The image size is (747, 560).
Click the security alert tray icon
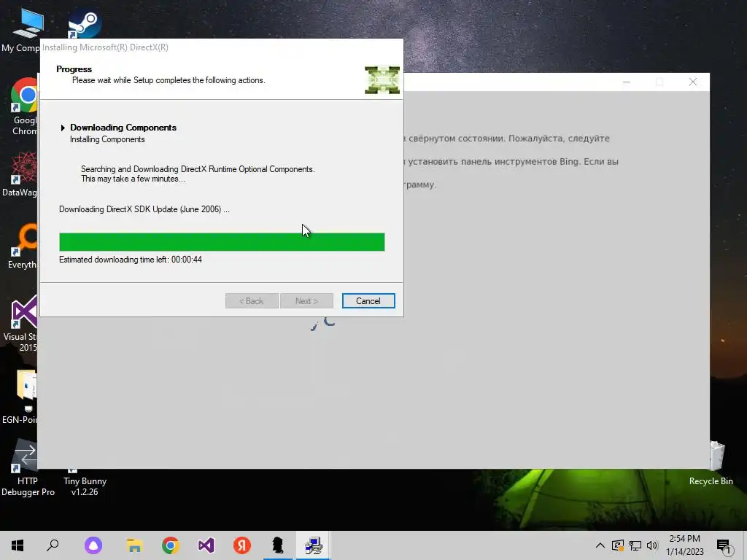click(x=618, y=545)
